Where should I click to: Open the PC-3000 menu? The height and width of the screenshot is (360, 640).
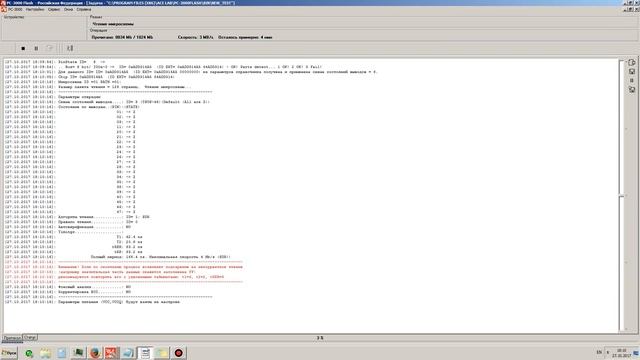coord(15,9)
